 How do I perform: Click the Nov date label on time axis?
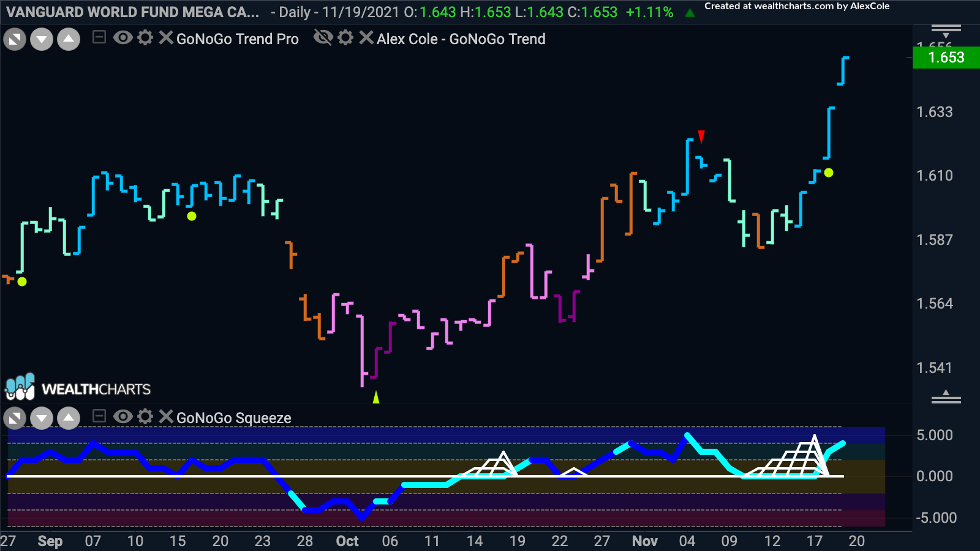point(645,541)
